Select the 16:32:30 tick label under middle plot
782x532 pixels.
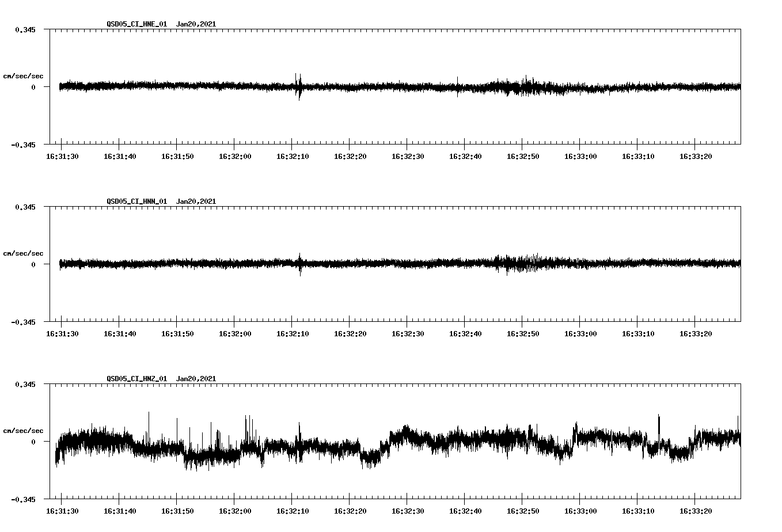coord(408,332)
